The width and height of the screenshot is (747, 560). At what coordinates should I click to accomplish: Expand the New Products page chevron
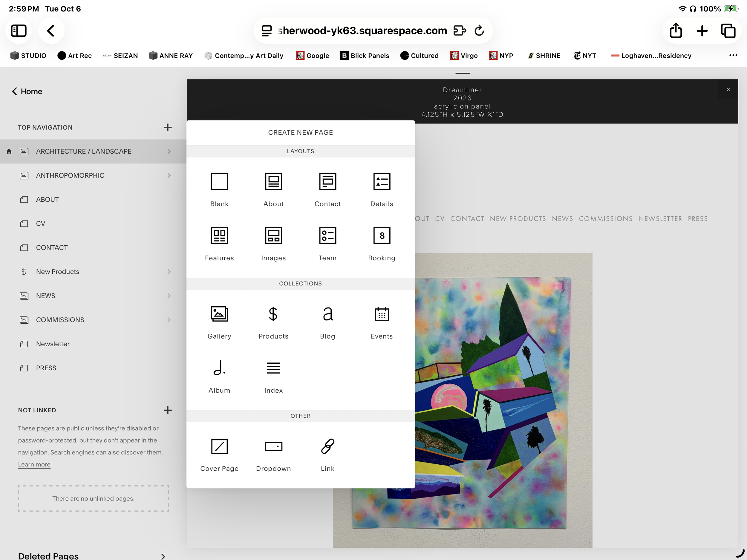[x=169, y=272]
